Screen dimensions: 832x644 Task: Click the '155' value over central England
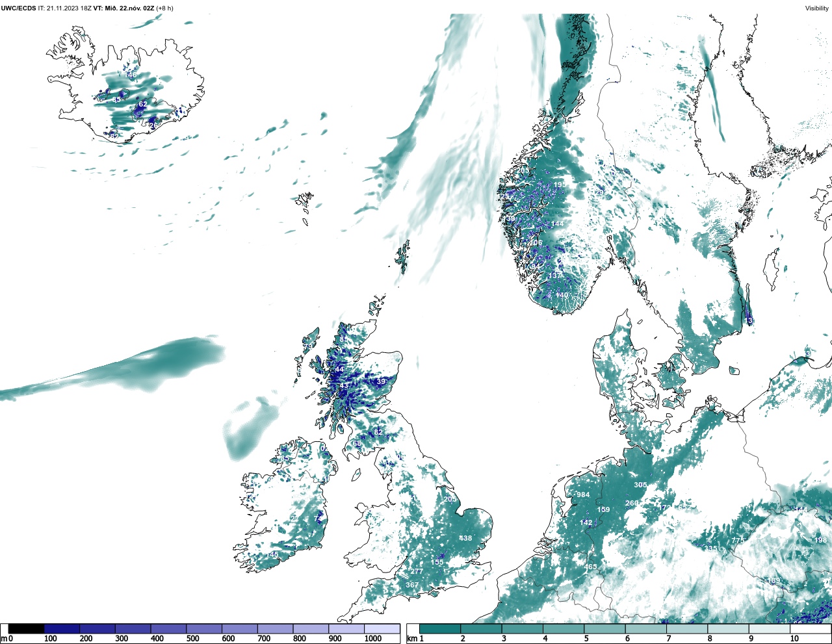pos(437,562)
